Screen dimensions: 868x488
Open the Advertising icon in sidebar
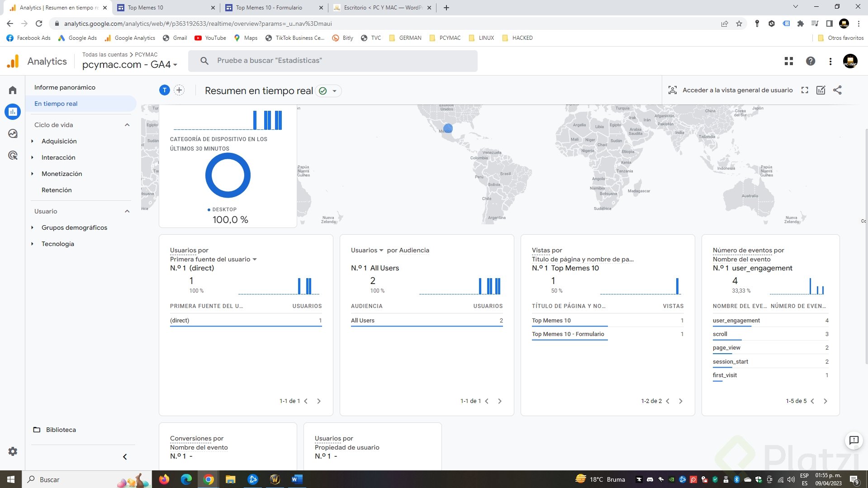click(13, 156)
